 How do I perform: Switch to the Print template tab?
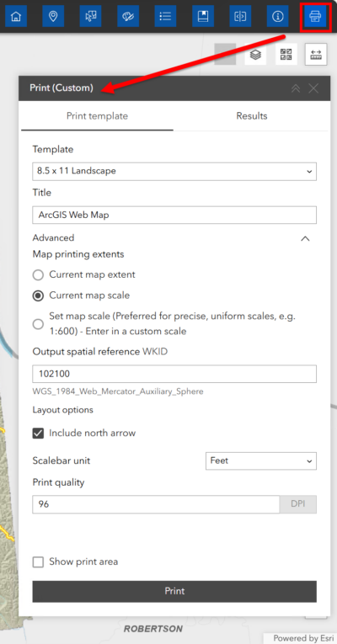tap(97, 116)
